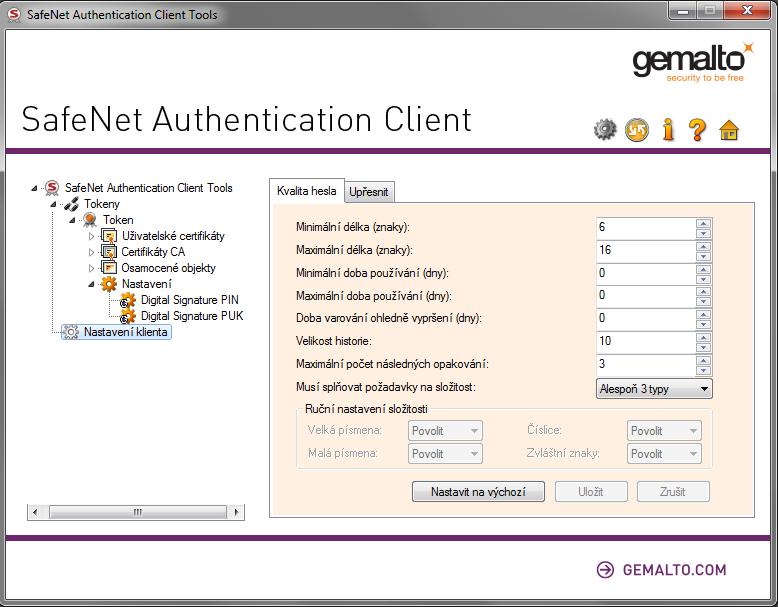The width and height of the screenshot is (778, 607).
Task: Select Certifikáty CA tree item
Action: [x=153, y=252]
